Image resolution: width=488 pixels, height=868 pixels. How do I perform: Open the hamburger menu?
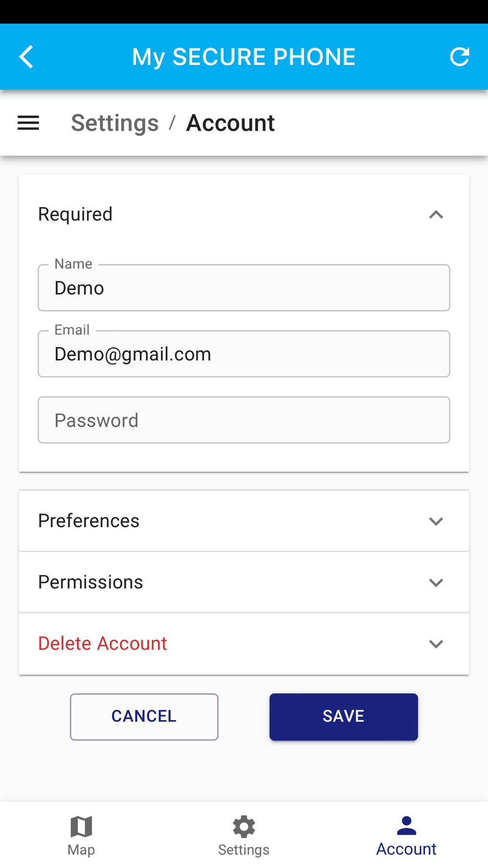[x=28, y=123]
